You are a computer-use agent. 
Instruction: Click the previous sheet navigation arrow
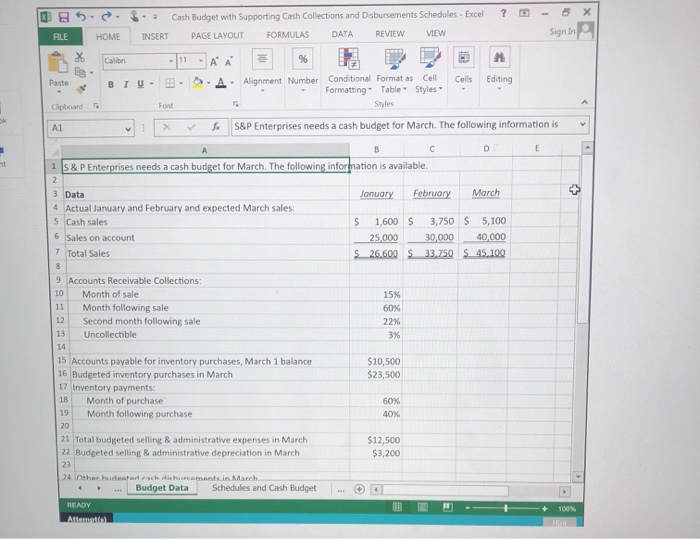pos(80,489)
